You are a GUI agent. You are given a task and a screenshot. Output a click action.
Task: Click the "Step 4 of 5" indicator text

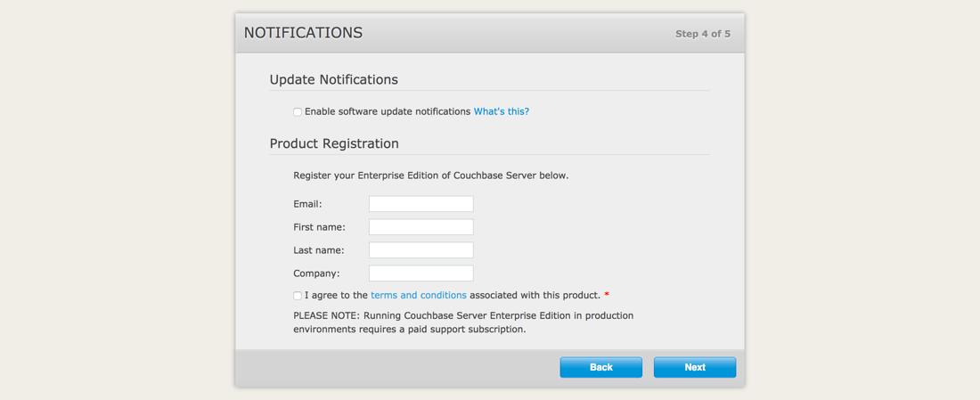click(x=703, y=34)
